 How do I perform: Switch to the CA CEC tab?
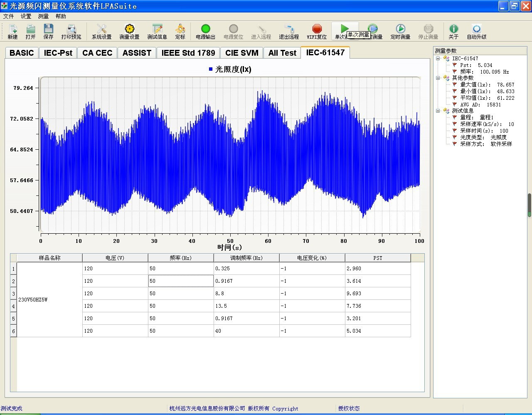pos(97,53)
